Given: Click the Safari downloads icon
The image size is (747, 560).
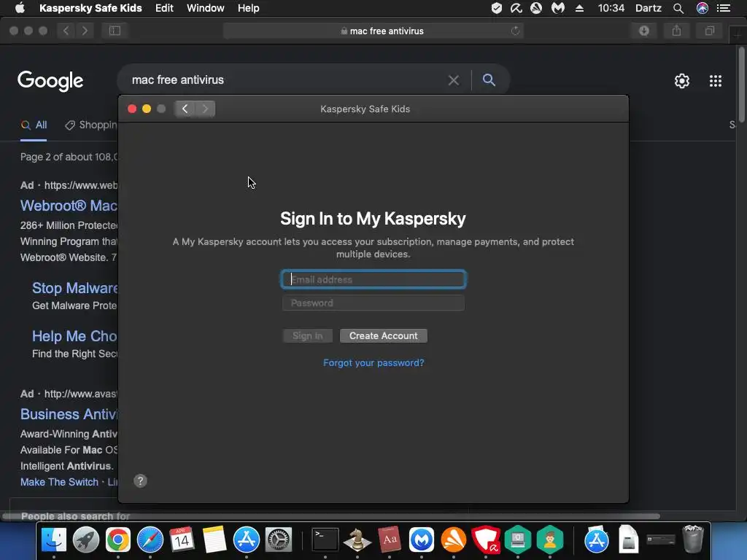Looking at the screenshot, I should tap(644, 31).
